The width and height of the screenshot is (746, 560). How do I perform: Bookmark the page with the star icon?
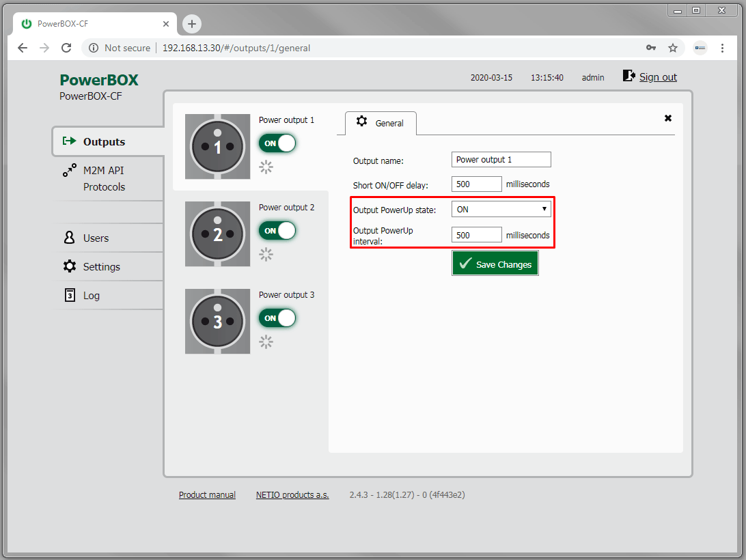pyautogui.click(x=673, y=48)
